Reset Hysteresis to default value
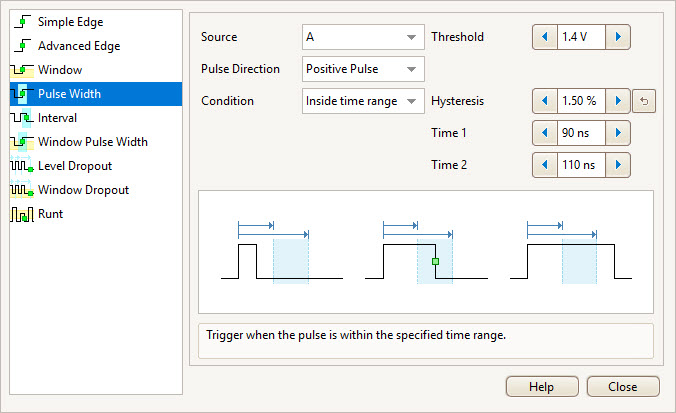 pos(645,101)
